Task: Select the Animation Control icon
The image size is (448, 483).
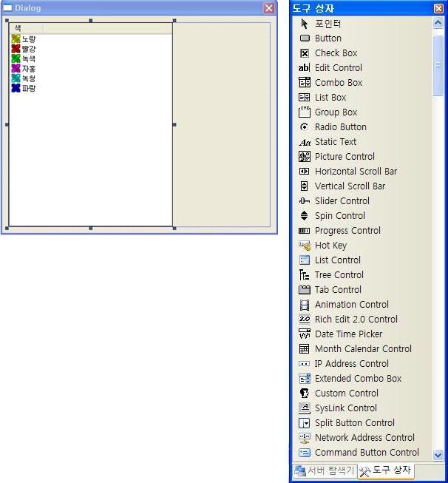Action: (304, 305)
